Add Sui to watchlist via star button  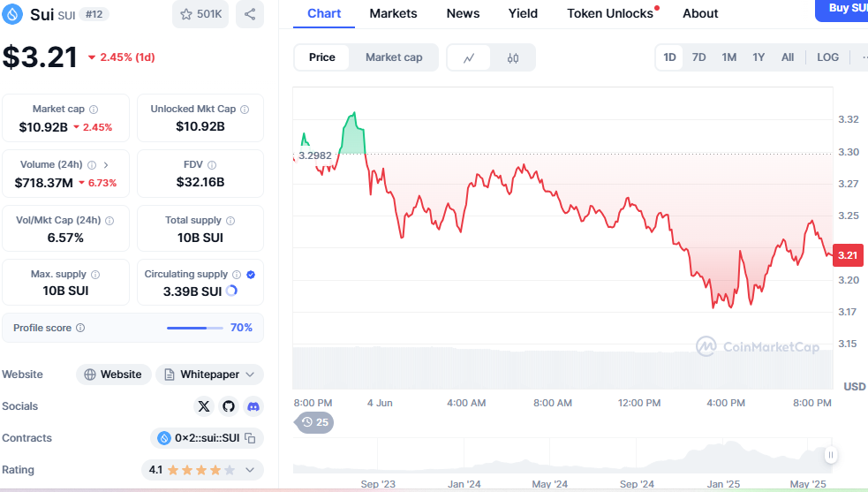(x=200, y=14)
